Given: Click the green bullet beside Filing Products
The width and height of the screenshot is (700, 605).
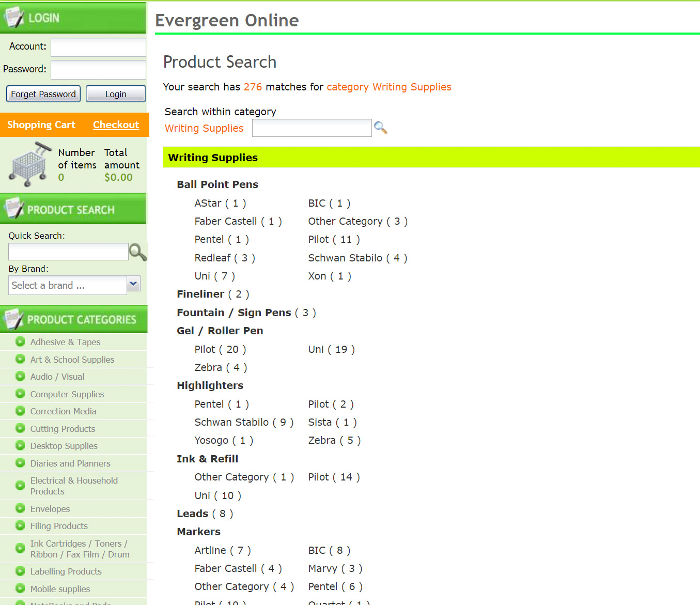Looking at the screenshot, I should click(20, 525).
